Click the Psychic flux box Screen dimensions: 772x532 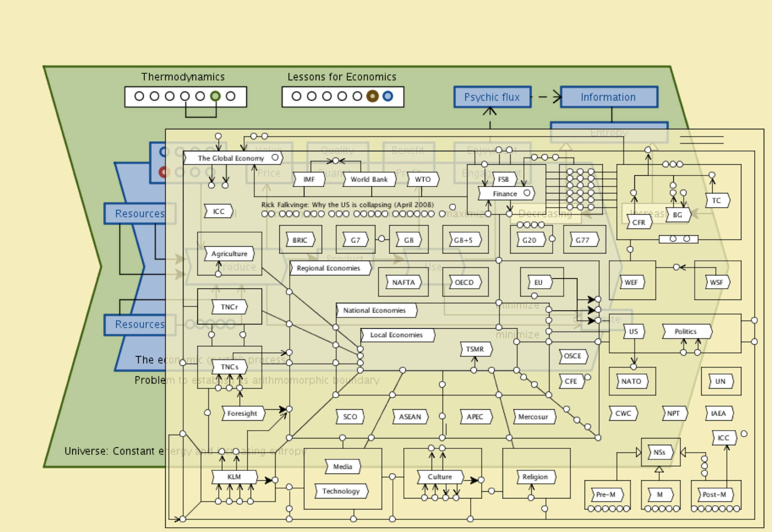click(492, 97)
